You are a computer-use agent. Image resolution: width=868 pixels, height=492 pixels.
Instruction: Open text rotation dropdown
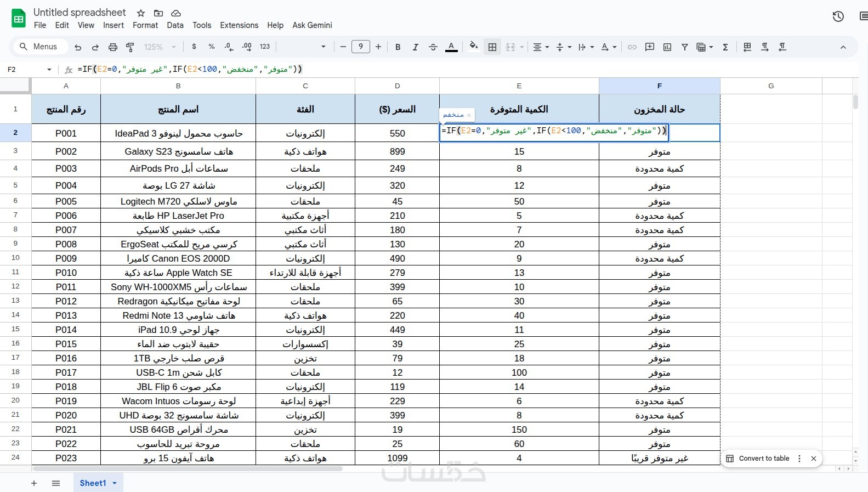(x=609, y=47)
